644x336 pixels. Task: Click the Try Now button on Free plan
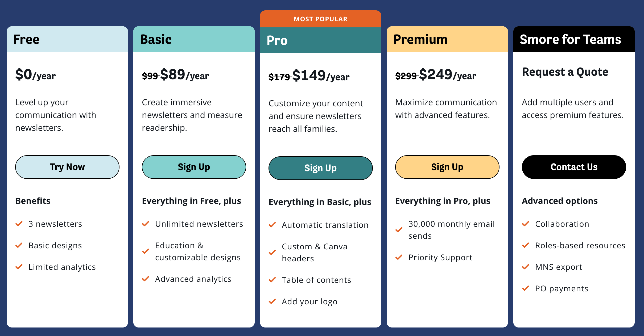67,167
